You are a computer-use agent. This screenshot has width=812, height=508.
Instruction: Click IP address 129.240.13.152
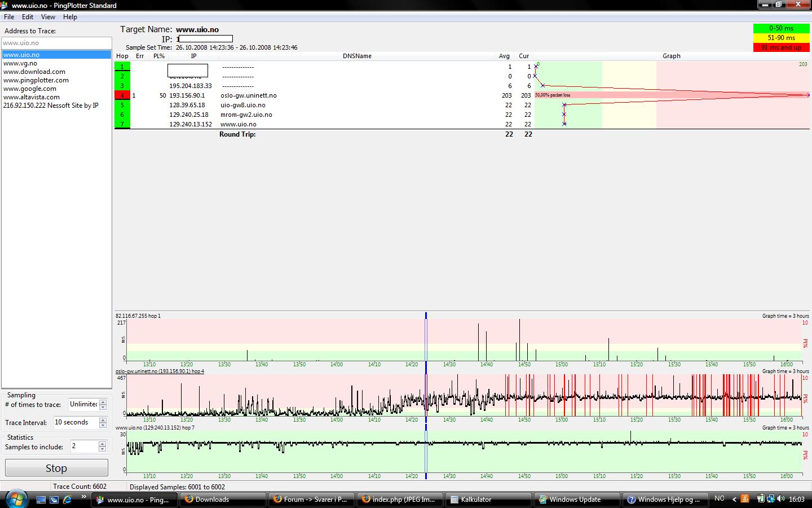[x=191, y=124]
